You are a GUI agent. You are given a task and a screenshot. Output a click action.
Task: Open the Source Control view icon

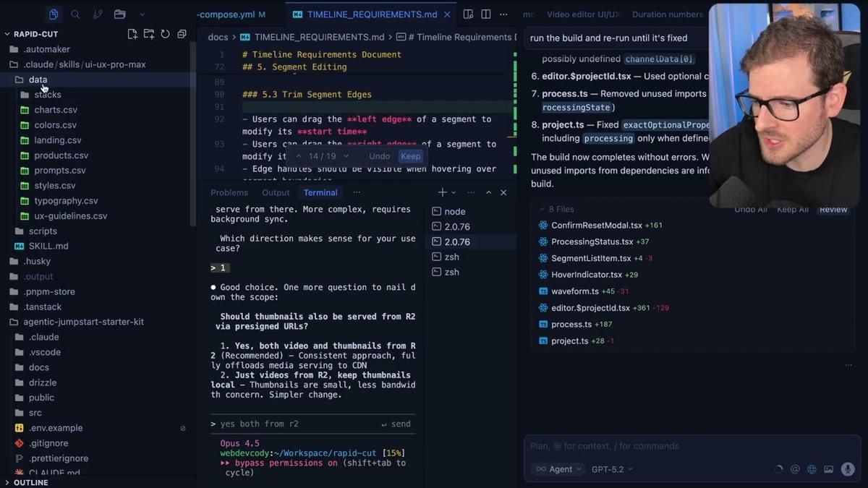coord(97,14)
